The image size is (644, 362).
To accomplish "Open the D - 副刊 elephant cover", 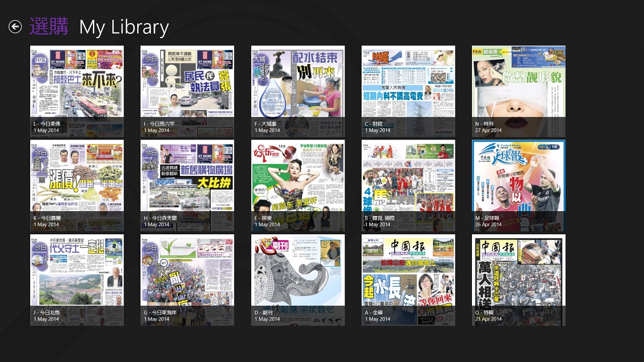I will (297, 273).
